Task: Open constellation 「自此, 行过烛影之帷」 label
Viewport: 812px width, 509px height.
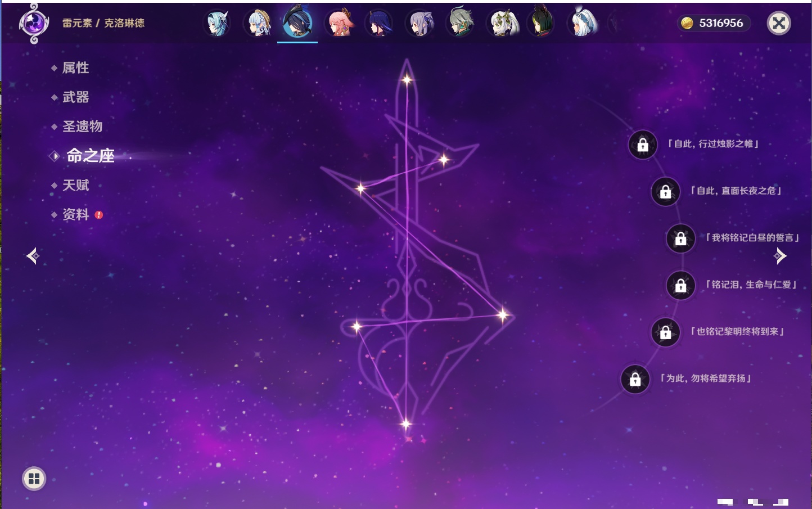Action: pyautogui.click(x=713, y=144)
